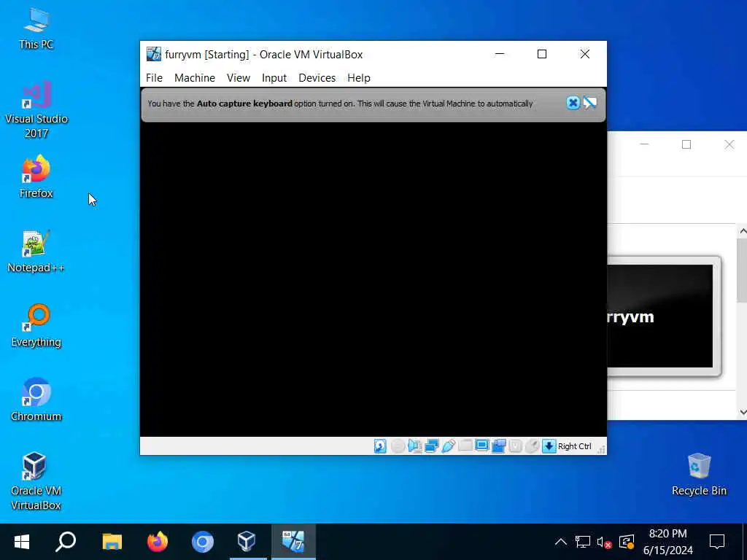Click the Right Ctrl host key label
This screenshot has width=747, height=560.
pyautogui.click(x=575, y=446)
